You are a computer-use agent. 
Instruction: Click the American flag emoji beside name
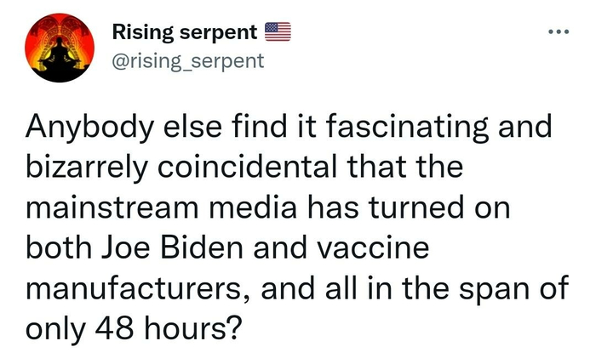click(278, 33)
